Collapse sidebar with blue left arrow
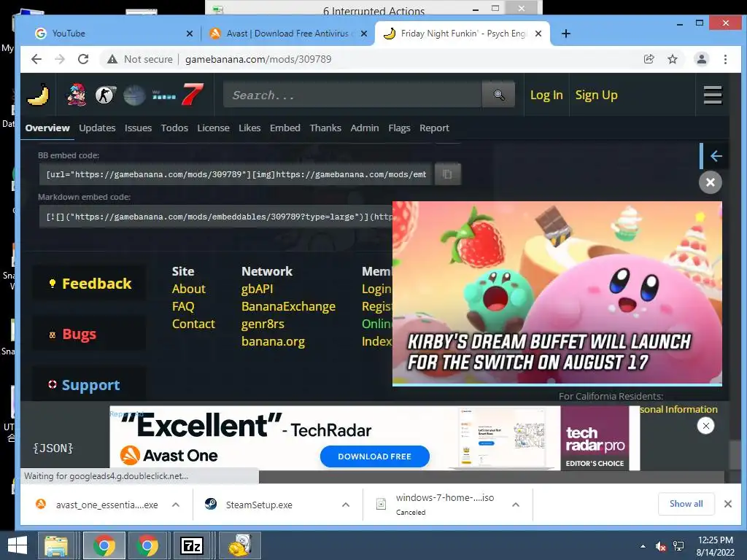Screen dimensions: 747x560 coord(716,156)
